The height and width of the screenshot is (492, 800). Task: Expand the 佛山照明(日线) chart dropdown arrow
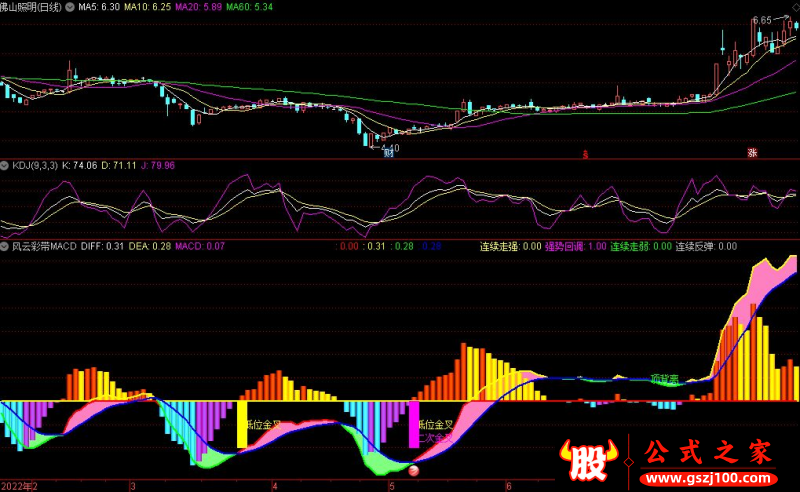coord(70,7)
